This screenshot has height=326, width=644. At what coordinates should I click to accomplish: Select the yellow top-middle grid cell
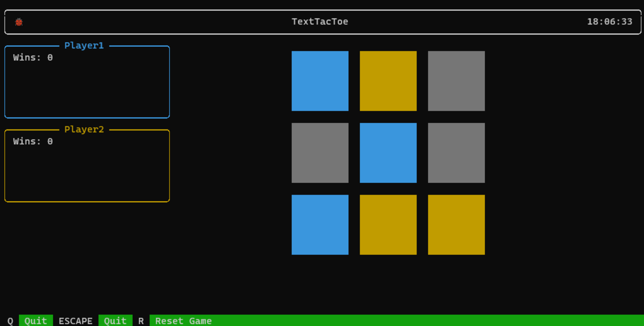(388, 80)
